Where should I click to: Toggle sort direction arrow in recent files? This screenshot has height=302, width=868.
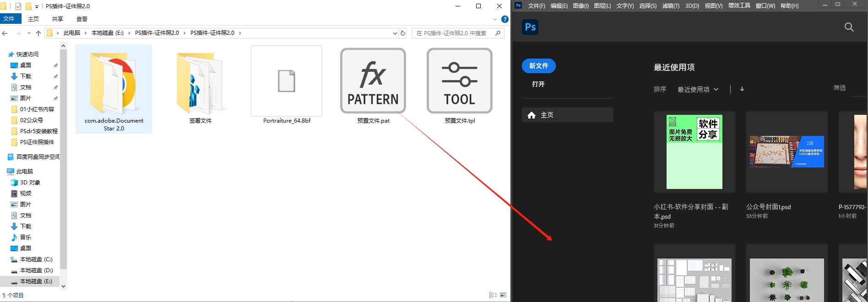[742, 89]
